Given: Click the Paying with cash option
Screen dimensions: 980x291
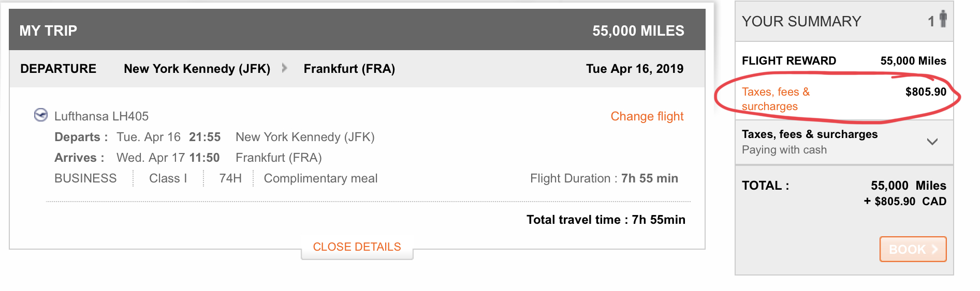Looking at the screenshot, I should (x=784, y=150).
